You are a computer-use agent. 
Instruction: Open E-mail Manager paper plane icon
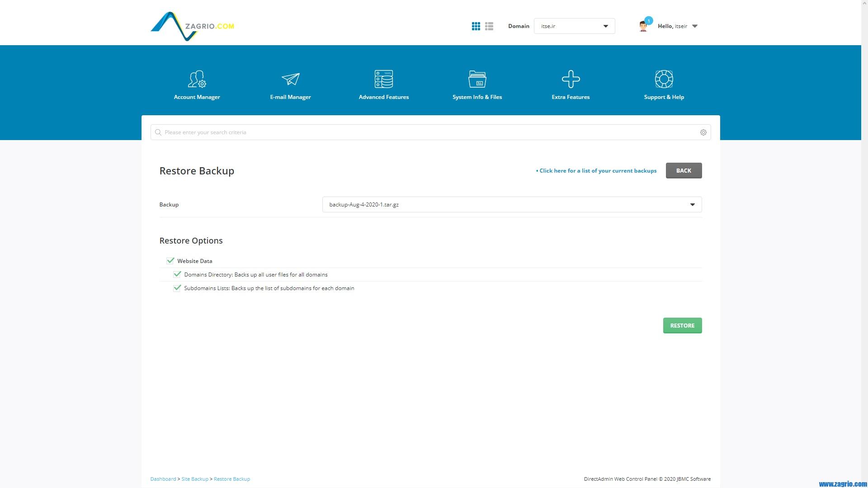tap(290, 80)
